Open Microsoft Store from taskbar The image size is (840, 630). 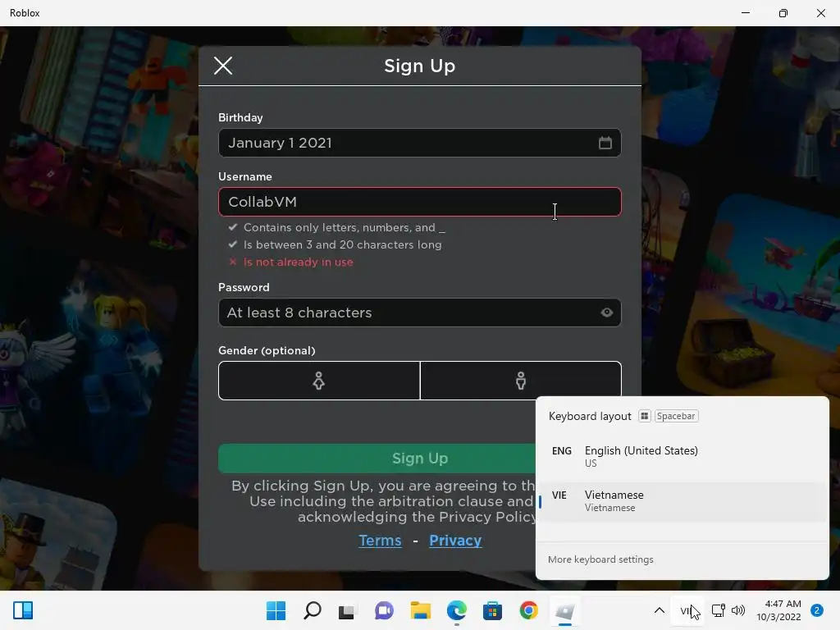tap(492, 610)
